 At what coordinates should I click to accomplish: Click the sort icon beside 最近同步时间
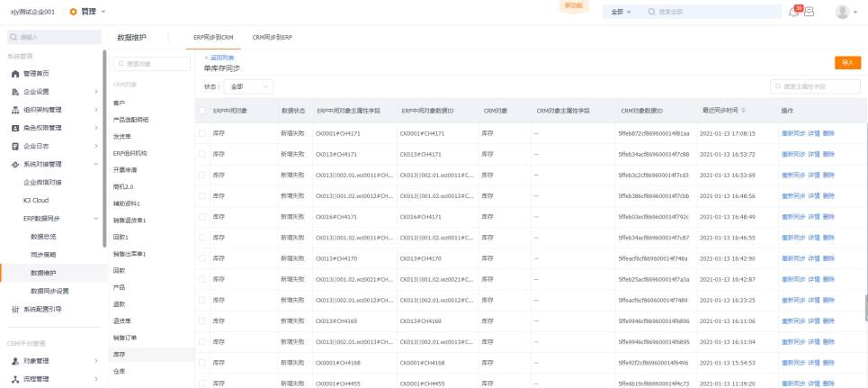[744, 111]
